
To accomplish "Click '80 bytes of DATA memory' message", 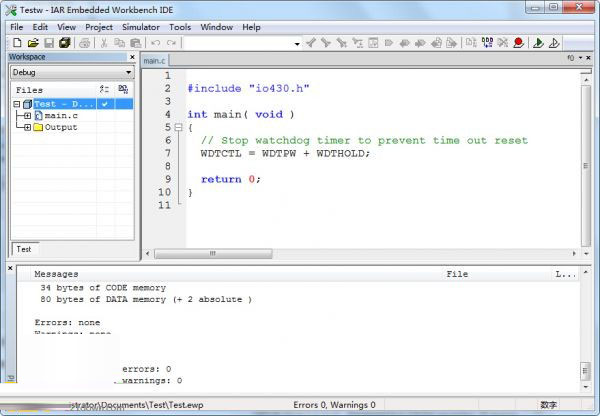I will (146, 299).
